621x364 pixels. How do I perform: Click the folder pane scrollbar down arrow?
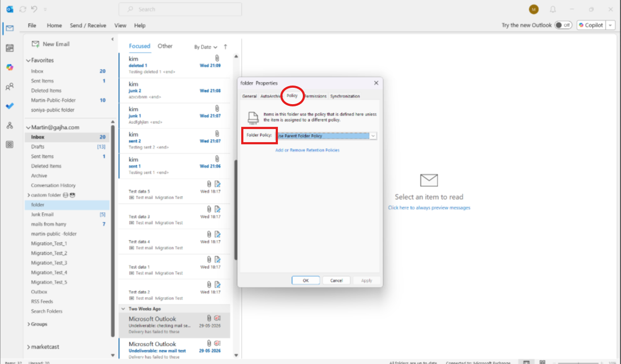(x=113, y=356)
